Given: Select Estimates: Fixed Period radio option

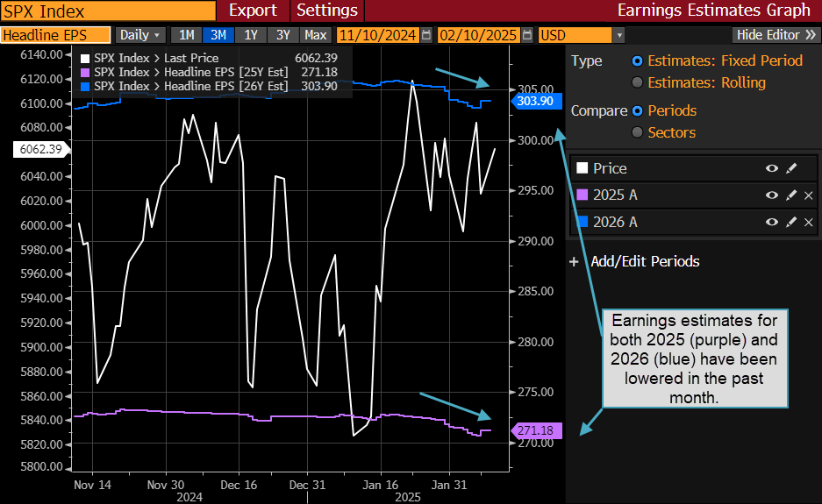Looking at the screenshot, I should 638,60.
